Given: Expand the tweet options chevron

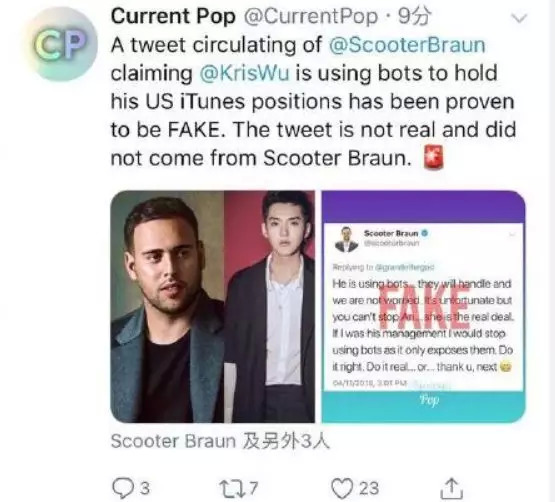Looking at the screenshot, I should tap(519, 18).
